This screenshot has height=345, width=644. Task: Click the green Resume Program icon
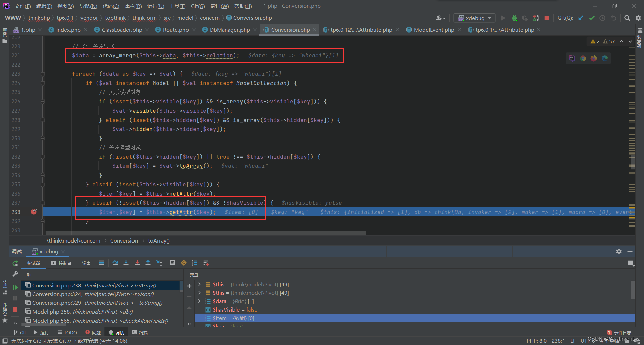(x=15, y=287)
